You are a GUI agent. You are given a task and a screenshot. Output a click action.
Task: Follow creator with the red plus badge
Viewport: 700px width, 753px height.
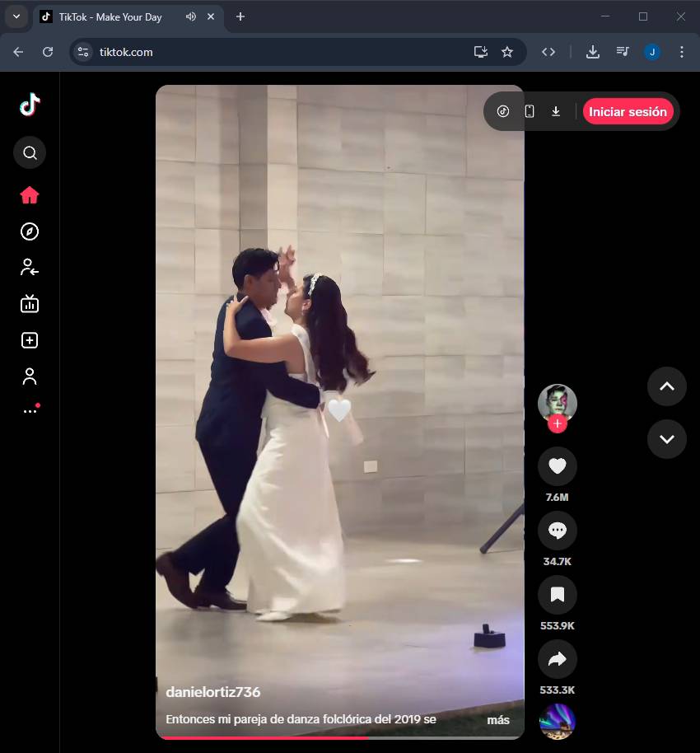[x=558, y=423]
